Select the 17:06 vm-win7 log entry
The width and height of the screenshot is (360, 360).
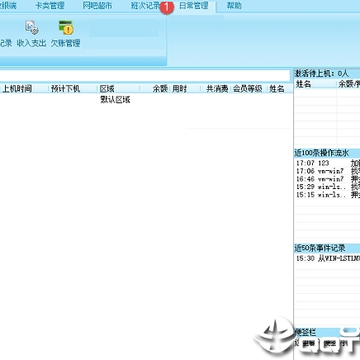pyautogui.click(x=328, y=171)
